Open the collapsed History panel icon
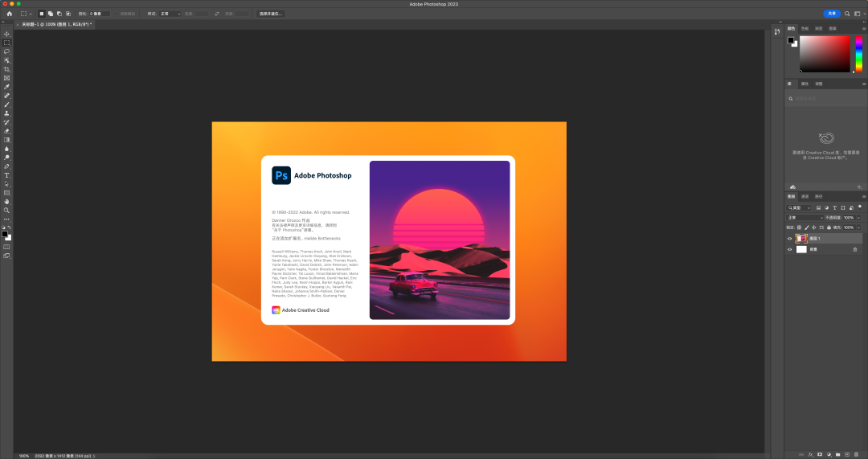This screenshot has width=868, height=459. coord(777,31)
